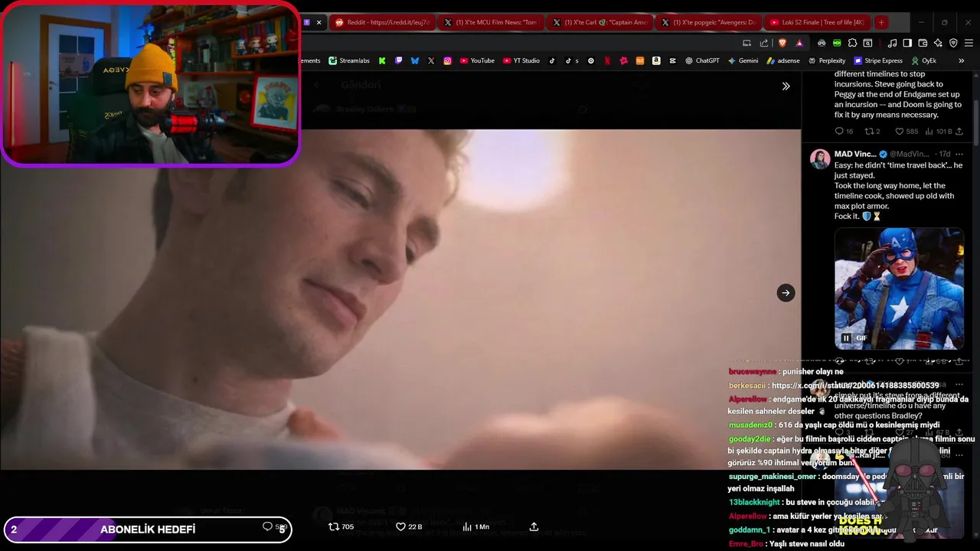
Task: View analytics for the 101 B views reply
Action: pyautogui.click(x=939, y=132)
